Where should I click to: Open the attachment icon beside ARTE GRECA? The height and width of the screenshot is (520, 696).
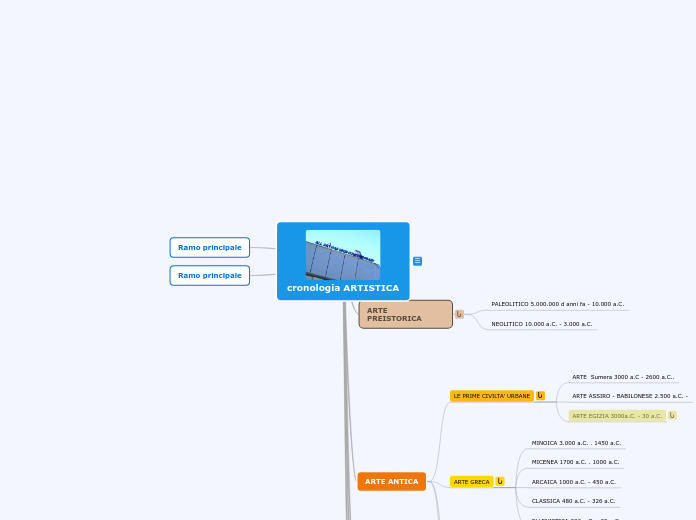500,481
